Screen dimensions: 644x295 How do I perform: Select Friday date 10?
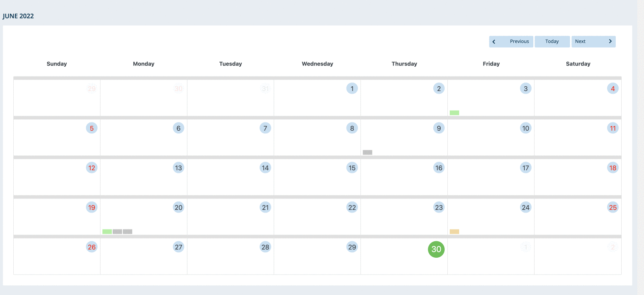coord(525,128)
